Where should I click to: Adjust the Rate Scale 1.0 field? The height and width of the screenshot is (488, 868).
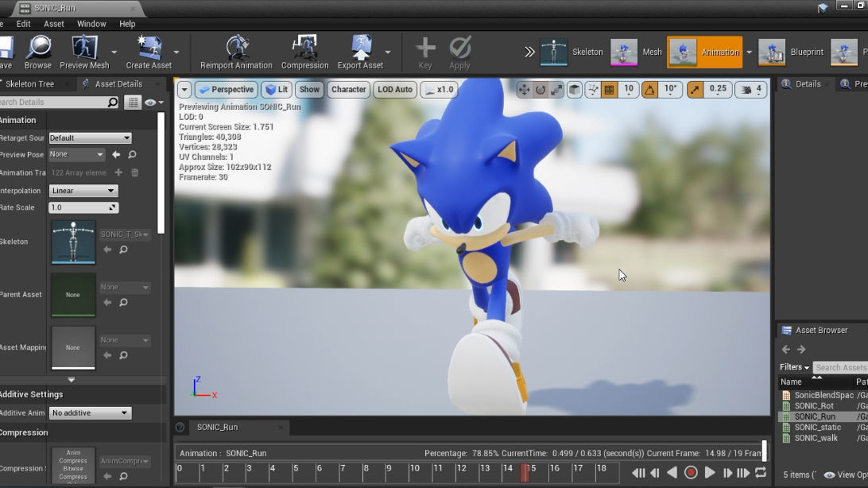click(83, 207)
